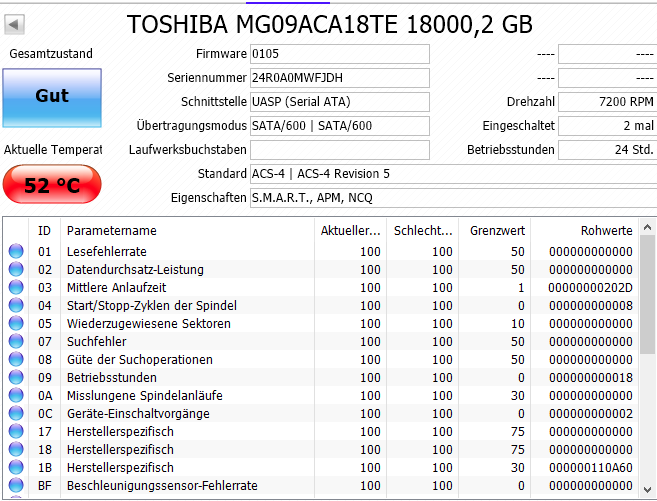Viewport: 657px width, 501px height.
Task: Click the status orb for Geräte-Einschaltvorgänge
Action: pos(16,413)
